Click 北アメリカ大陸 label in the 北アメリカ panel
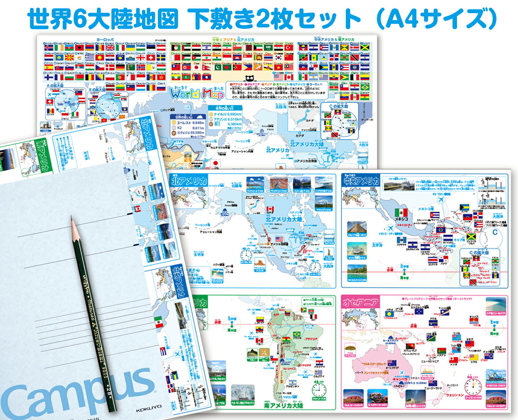518x420 pixels. pyautogui.click(x=284, y=219)
